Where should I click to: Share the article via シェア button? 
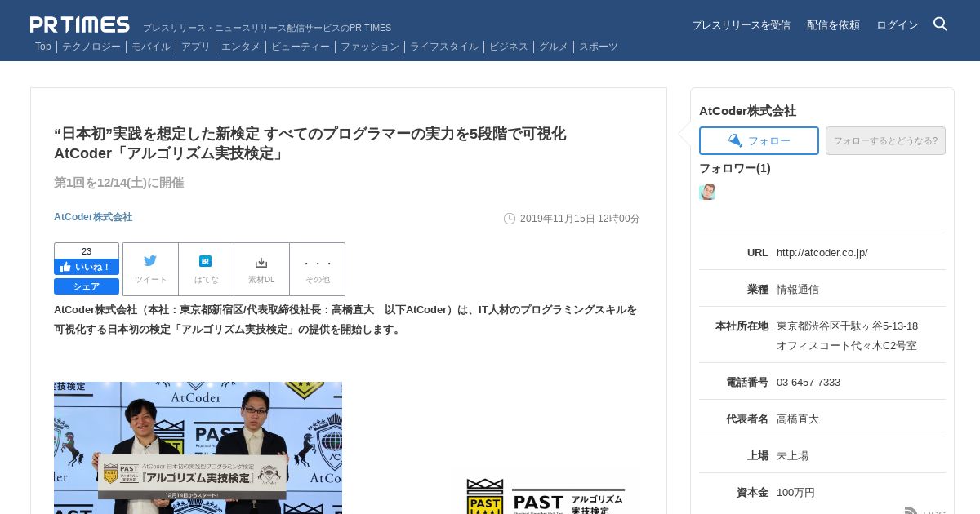(87, 286)
